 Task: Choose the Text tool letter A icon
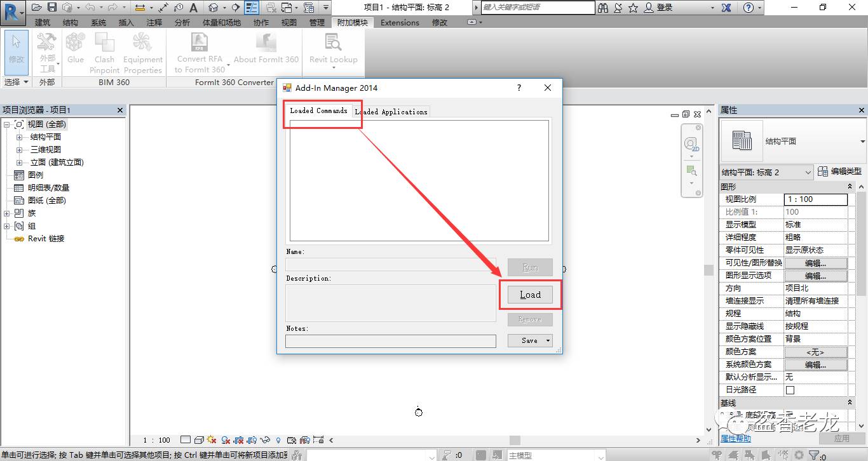pos(194,8)
